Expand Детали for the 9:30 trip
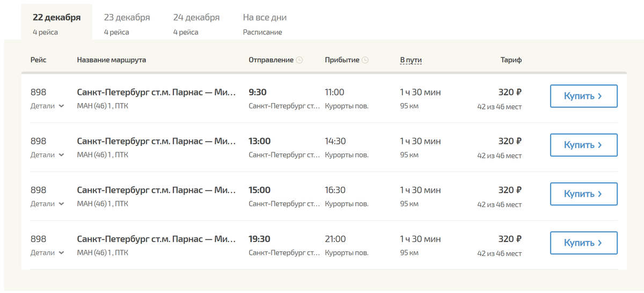 click(x=47, y=106)
